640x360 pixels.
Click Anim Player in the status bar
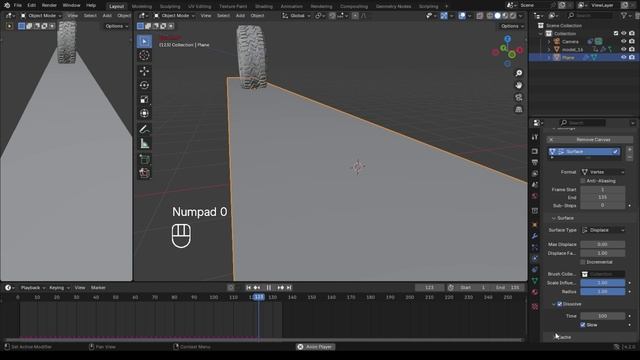coord(315,347)
